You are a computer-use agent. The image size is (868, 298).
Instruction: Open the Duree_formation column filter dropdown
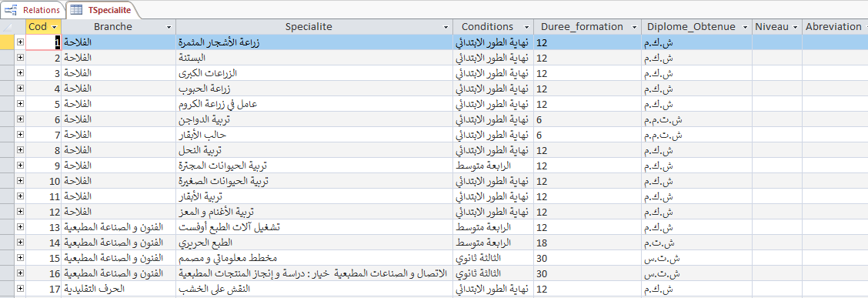pyautogui.click(x=634, y=27)
